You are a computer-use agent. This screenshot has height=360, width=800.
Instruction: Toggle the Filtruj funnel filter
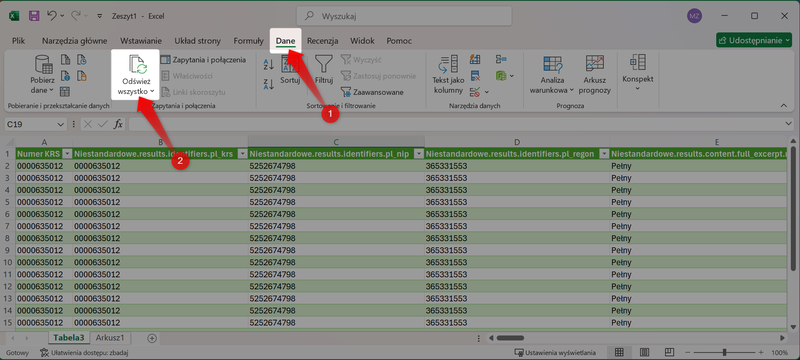pyautogui.click(x=324, y=69)
